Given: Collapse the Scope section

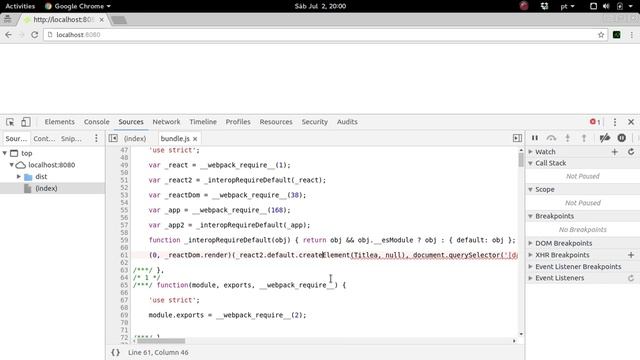Looking at the screenshot, I should pyautogui.click(x=531, y=189).
